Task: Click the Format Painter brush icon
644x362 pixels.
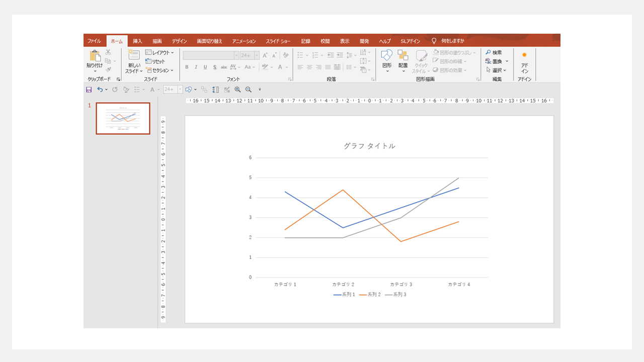Action: [x=108, y=69]
